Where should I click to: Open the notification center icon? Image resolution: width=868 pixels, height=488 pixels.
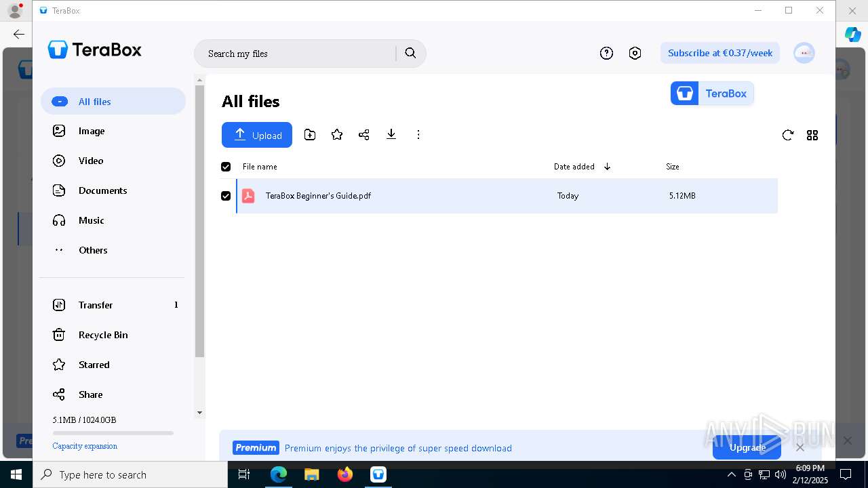coord(846,474)
